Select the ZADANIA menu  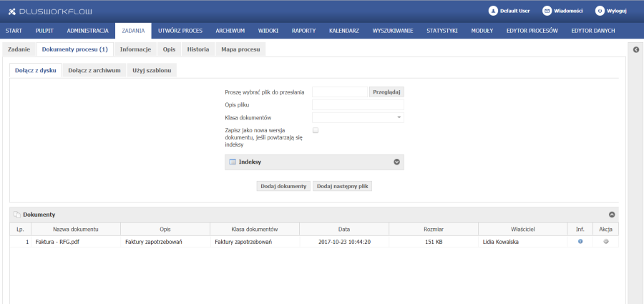tap(133, 31)
